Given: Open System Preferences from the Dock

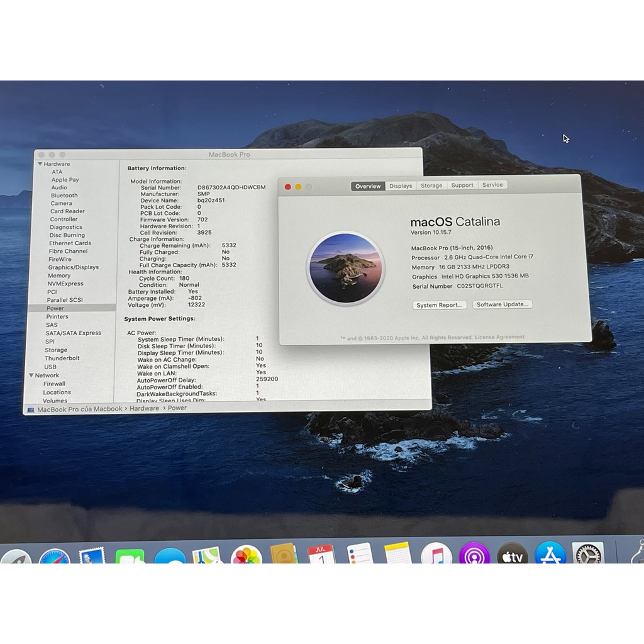Looking at the screenshot, I should coord(588,557).
